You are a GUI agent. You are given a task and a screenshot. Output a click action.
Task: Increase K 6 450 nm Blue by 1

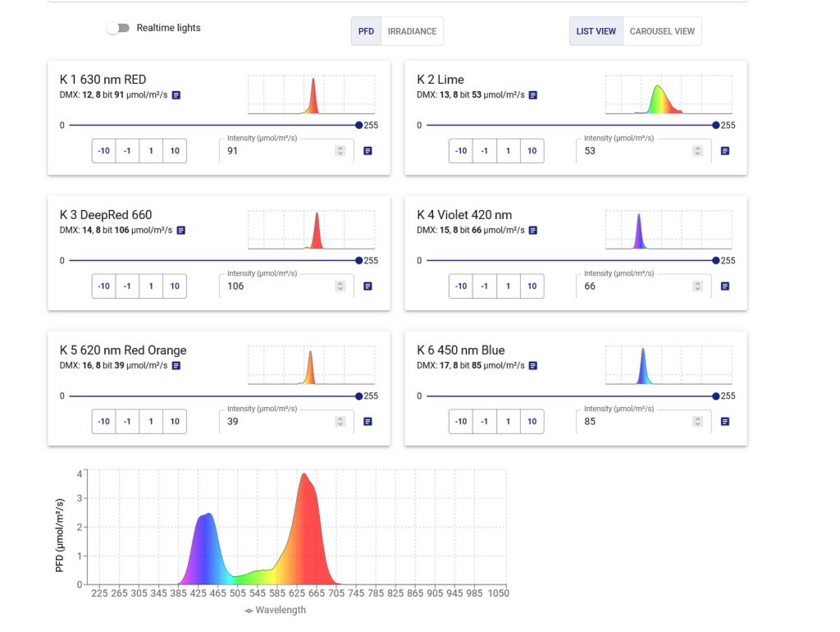pyautogui.click(x=509, y=421)
